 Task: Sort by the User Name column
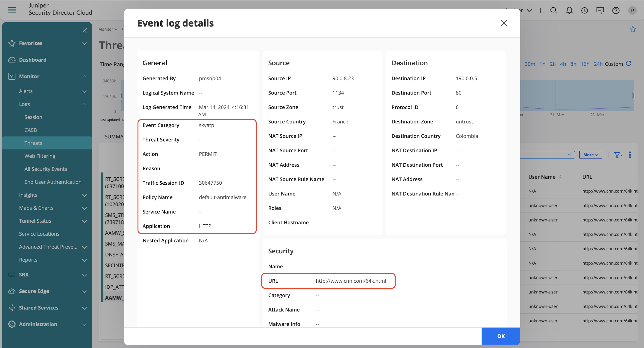tap(560, 177)
